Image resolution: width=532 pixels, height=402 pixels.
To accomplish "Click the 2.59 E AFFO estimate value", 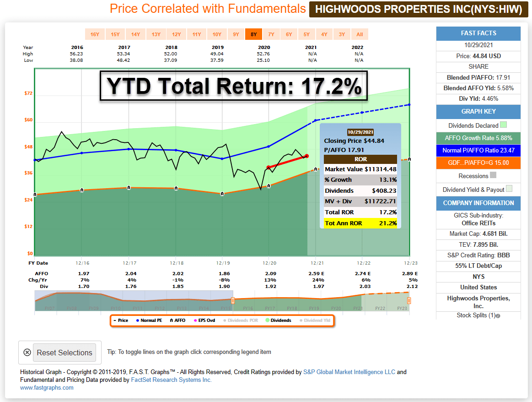I will pyautogui.click(x=316, y=274).
